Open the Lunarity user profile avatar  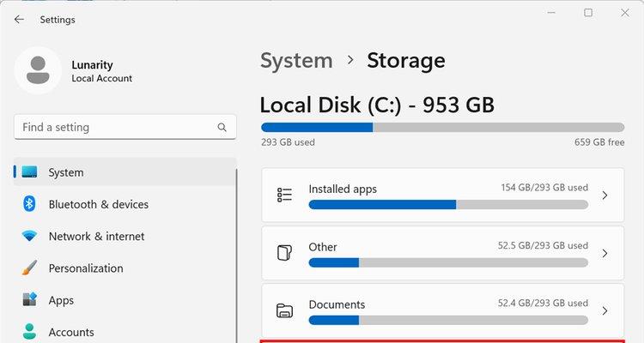pos(38,70)
